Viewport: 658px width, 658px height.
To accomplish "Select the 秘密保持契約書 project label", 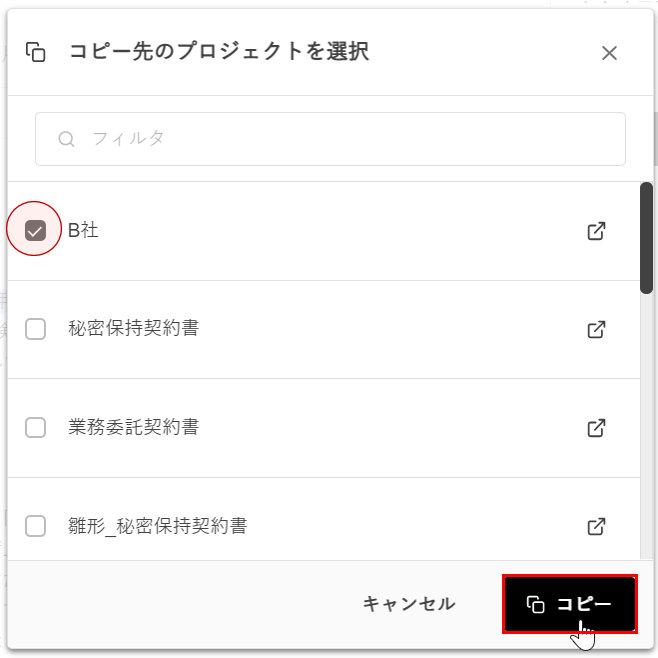I will (133, 328).
